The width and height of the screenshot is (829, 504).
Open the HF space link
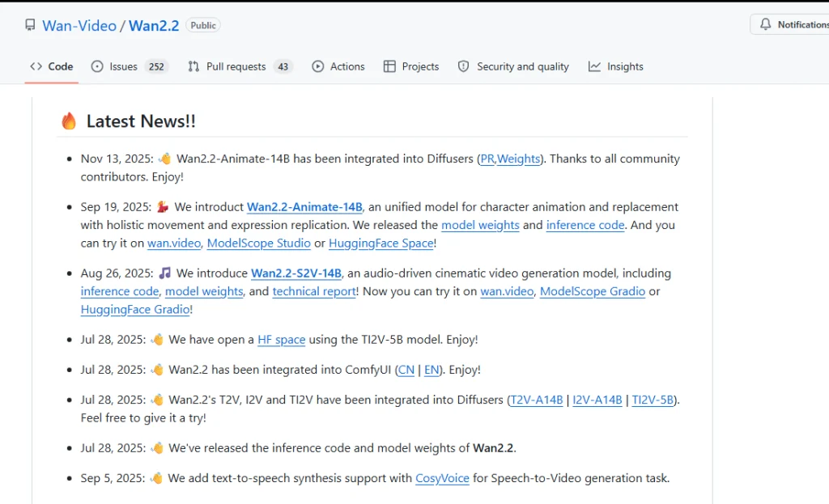click(281, 340)
